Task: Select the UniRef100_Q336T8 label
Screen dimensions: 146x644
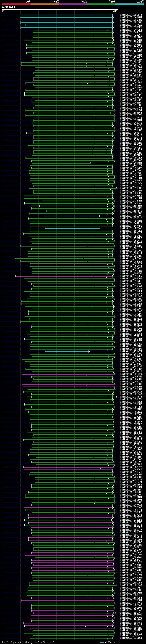Action: coord(131,77)
